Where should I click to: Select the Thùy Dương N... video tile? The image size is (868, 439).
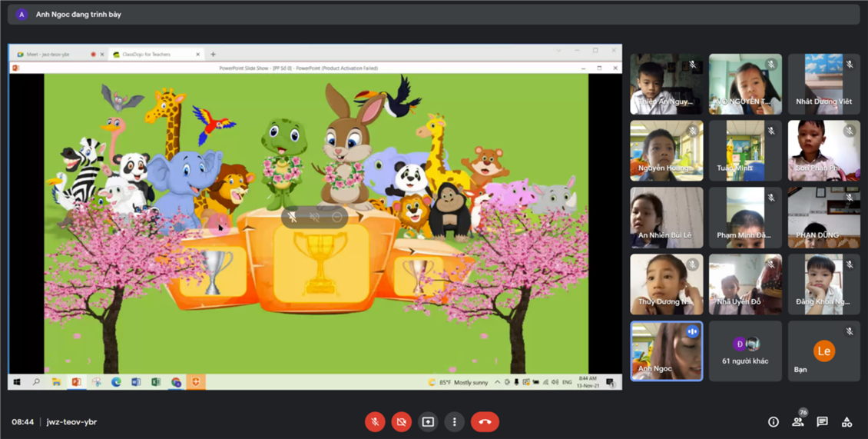coord(667,284)
